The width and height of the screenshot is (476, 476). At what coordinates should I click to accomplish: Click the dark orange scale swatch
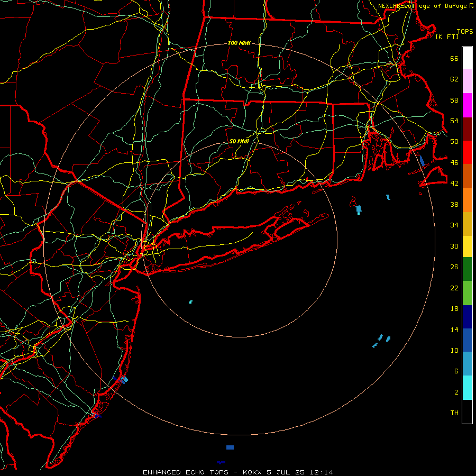click(467, 176)
